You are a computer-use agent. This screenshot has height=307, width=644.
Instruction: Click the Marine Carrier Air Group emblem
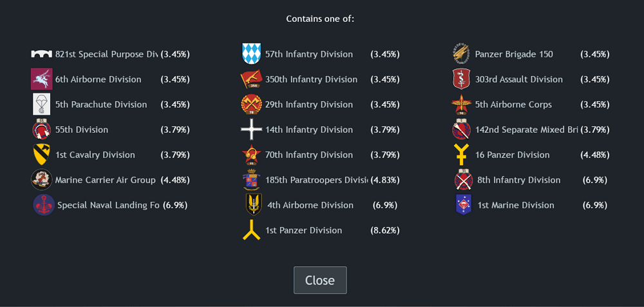[41, 180]
